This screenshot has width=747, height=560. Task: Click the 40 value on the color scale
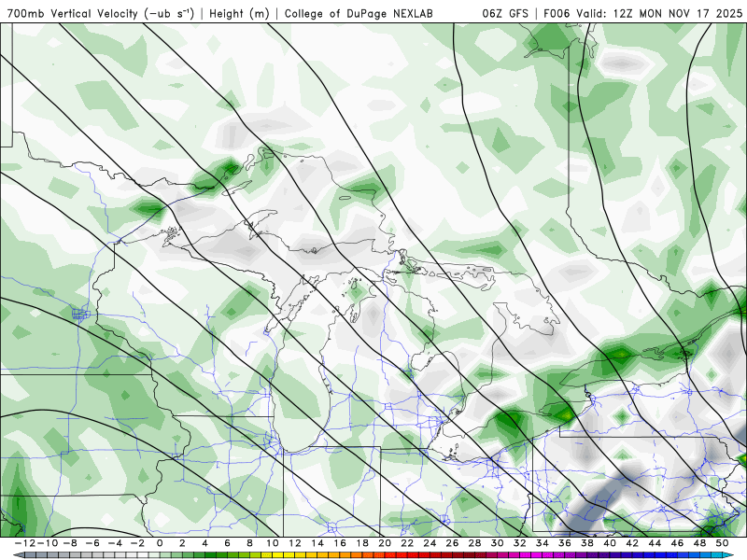pyautogui.click(x=610, y=543)
